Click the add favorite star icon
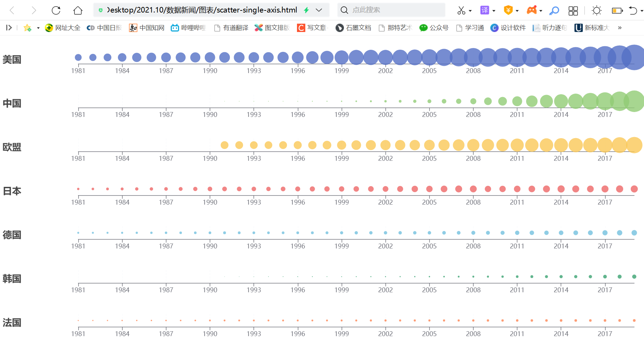The width and height of the screenshot is (644, 341). click(x=27, y=28)
